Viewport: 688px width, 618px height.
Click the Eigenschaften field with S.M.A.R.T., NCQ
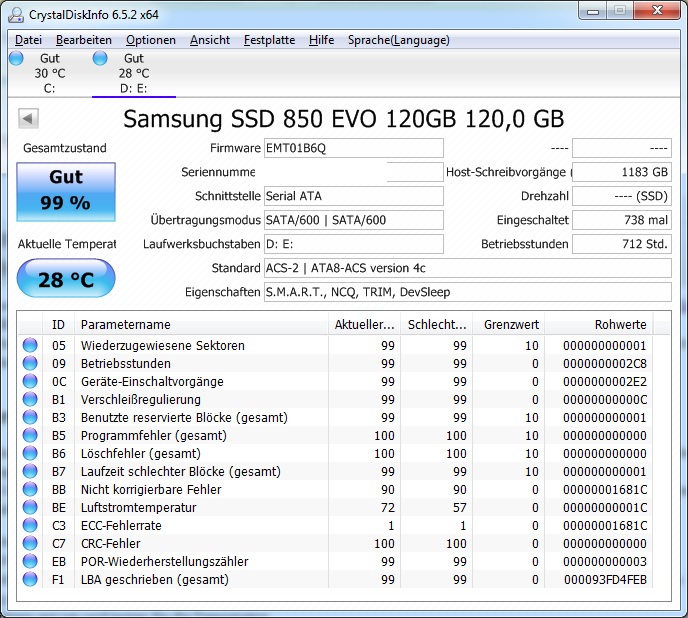(468, 292)
